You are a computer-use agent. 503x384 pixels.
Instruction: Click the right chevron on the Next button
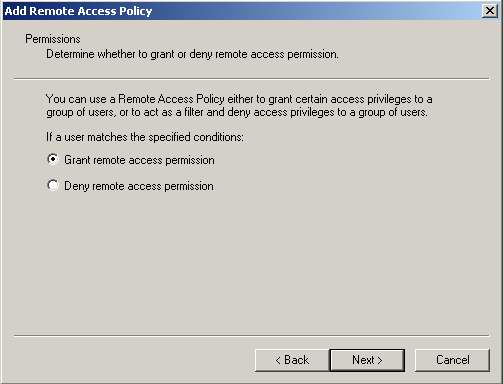(x=380, y=360)
